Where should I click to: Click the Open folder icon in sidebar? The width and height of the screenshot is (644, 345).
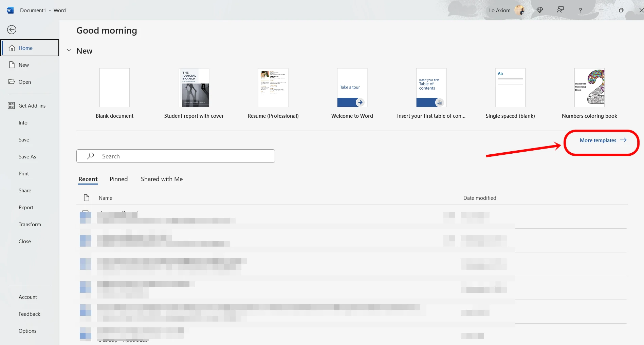(x=12, y=82)
